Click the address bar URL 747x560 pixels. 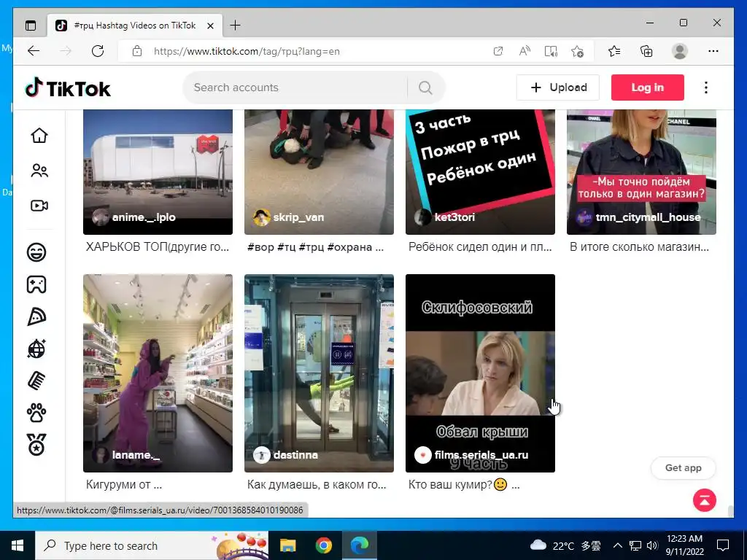(247, 52)
